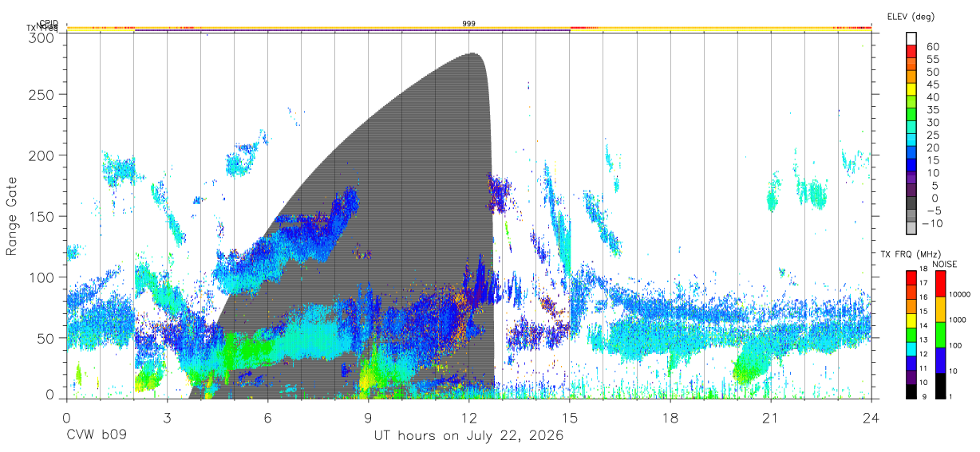Screen dimensions: 980x452
Task: Select the y-axis tick label 100
Action: tap(42, 277)
